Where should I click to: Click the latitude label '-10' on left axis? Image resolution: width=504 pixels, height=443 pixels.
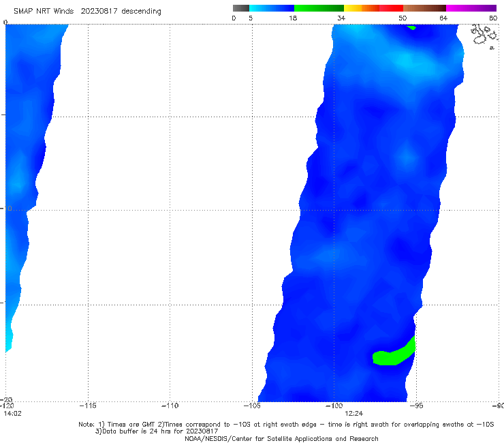(x=6, y=209)
